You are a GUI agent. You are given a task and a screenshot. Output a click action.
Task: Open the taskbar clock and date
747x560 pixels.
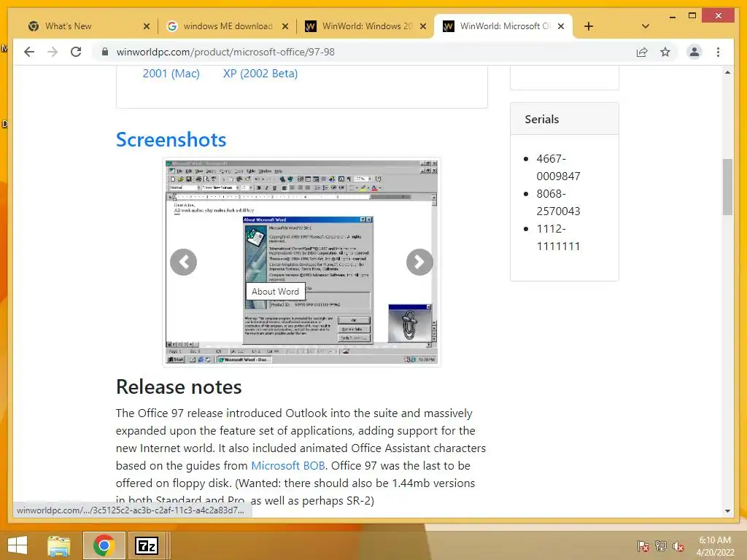coord(715,545)
